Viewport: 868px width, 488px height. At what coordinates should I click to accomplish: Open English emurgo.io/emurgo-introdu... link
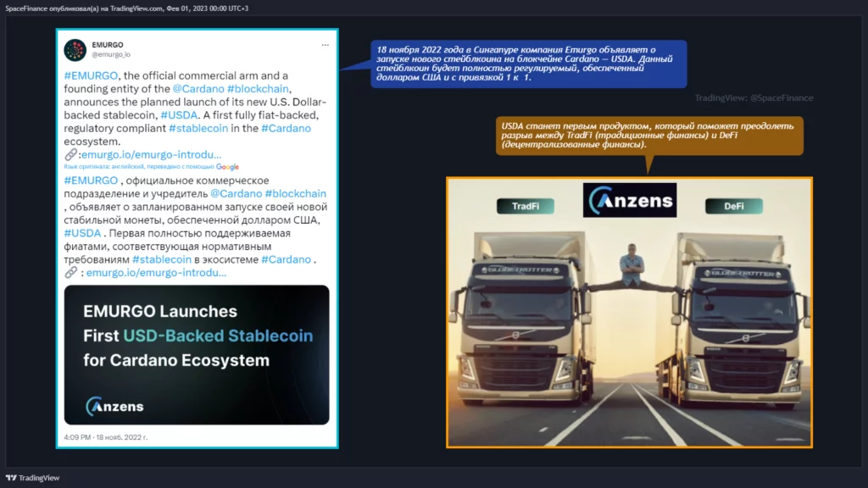pyautogui.click(x=151, y=154)
